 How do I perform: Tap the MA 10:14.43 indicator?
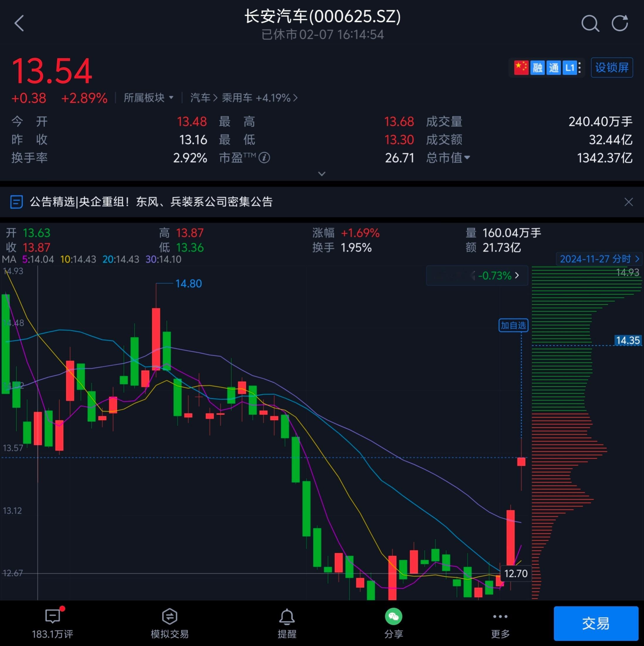click(78, 259)
